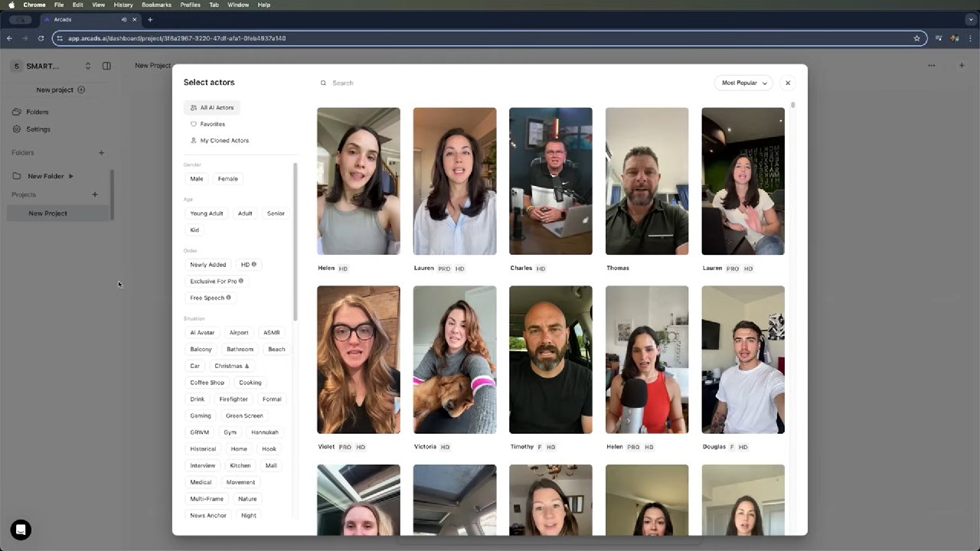980x551 pixels.
Task: Choose the Timothy actor thumbnail
Action: pos(550,360)
